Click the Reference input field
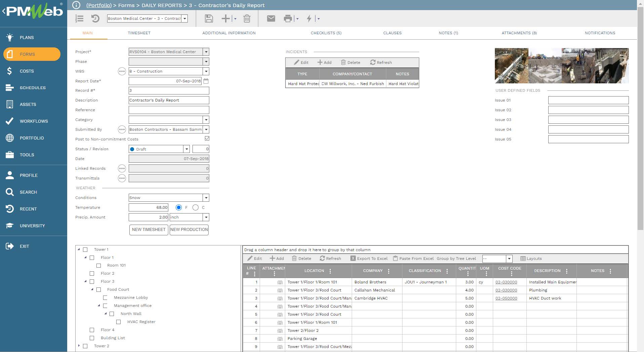The width and height of the screenshot is (644, 352). (x=169, y=110)
